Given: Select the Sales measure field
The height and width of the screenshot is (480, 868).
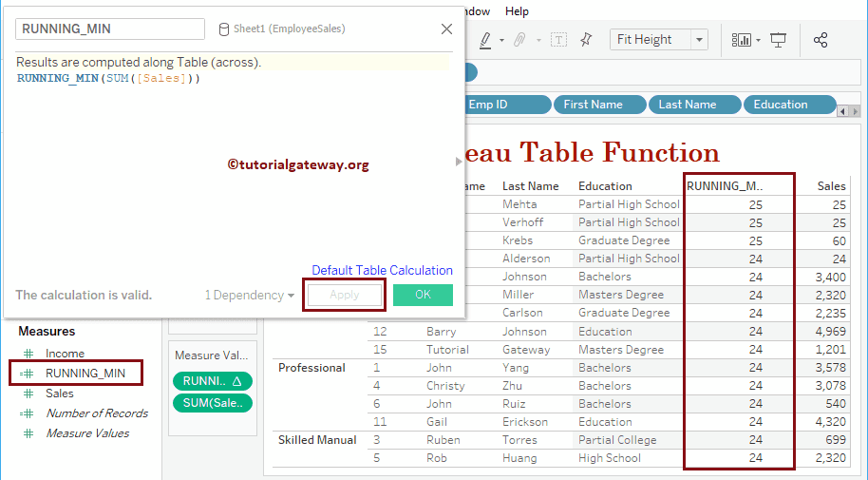Looking at the screenshot, I should click(59, 394).
